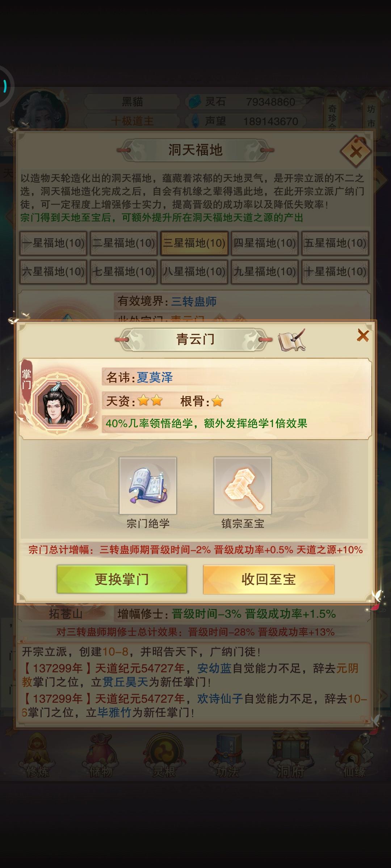Screen dimensions: 391x868
Task: Click the 收回至宝 orange button
Action: [x=269, y=579]
